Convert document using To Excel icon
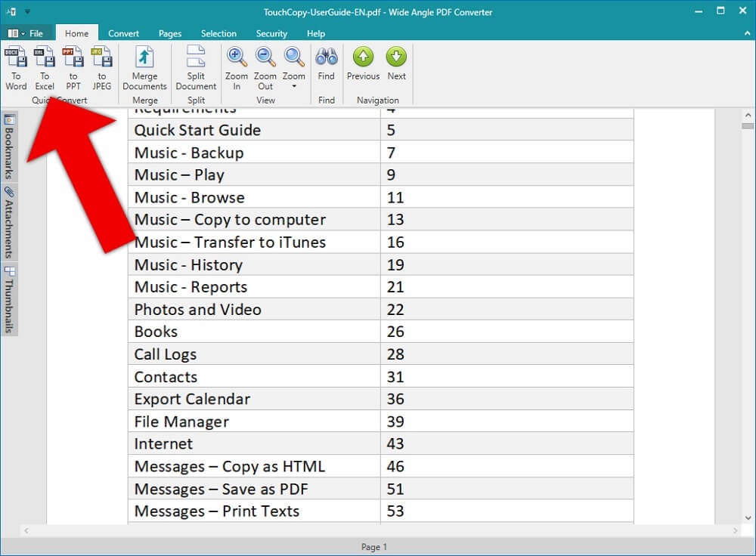This screenshot has height=556, width=756. (45, 58)
